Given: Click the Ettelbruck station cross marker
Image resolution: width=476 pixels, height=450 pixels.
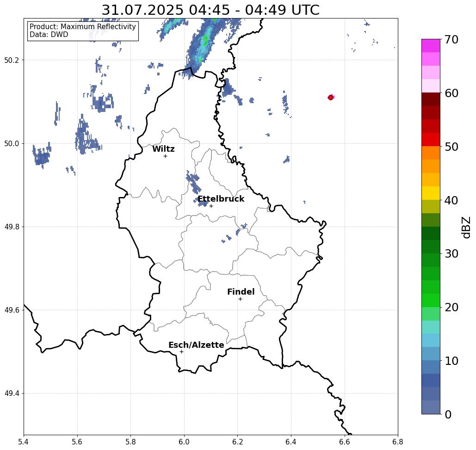Looking at the screenshot, I should click(x=211, y=206).
